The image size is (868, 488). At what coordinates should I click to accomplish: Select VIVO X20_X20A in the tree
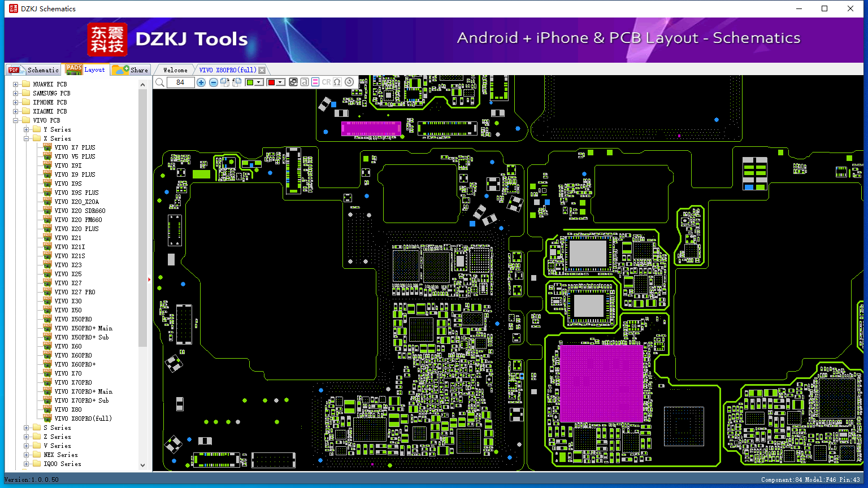[76, 202]
